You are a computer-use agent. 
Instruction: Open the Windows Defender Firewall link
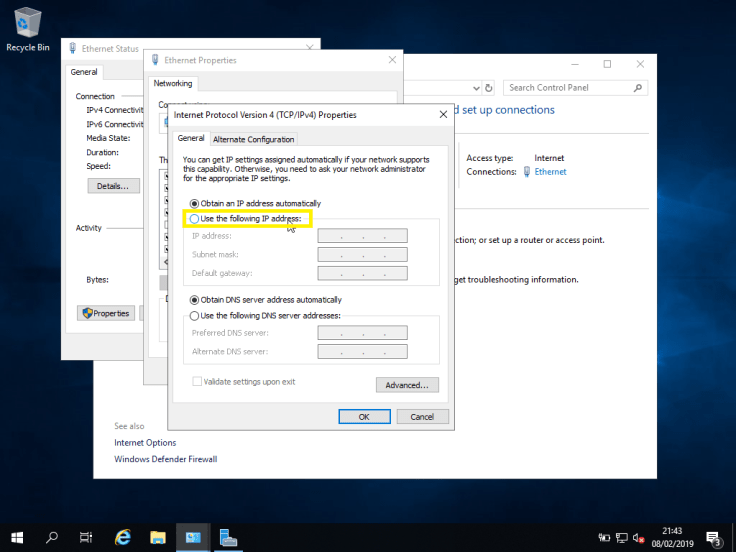(165, 459)
